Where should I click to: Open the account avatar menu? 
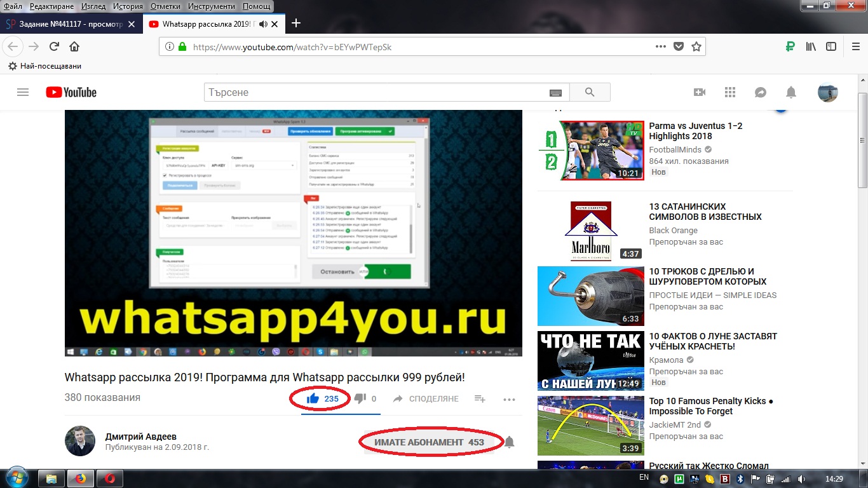click(827, 92)
